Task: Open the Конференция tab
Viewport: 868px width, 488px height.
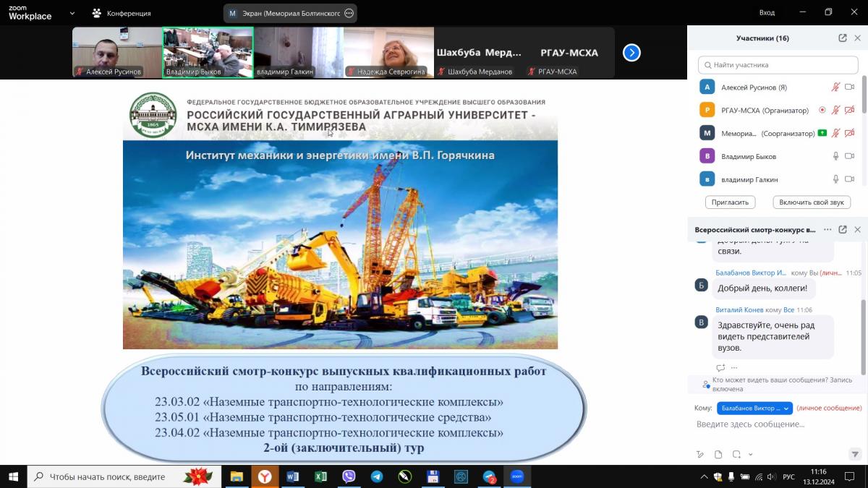Action: pos(121,13)
